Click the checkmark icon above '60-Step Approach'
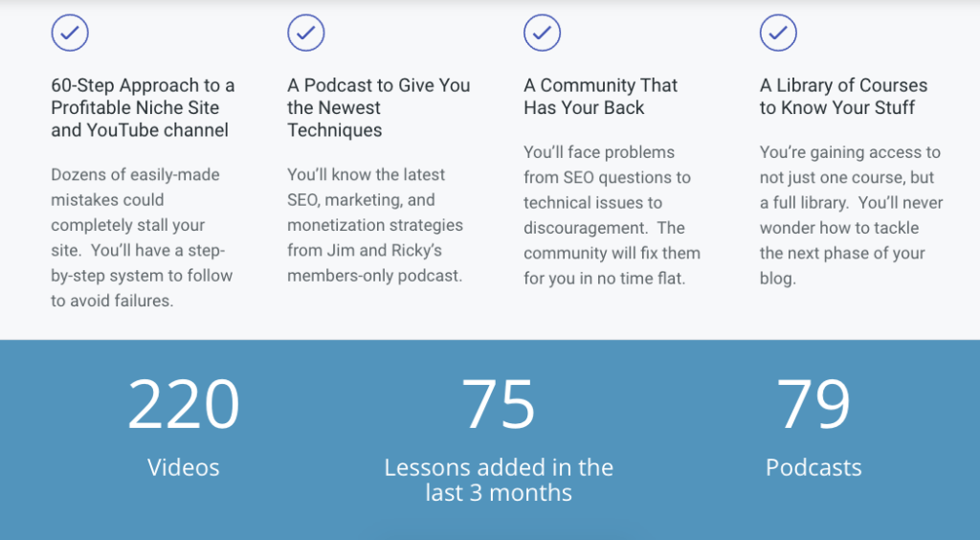The width and height of the screenshot is (980, 540). [x=70, y=33]
